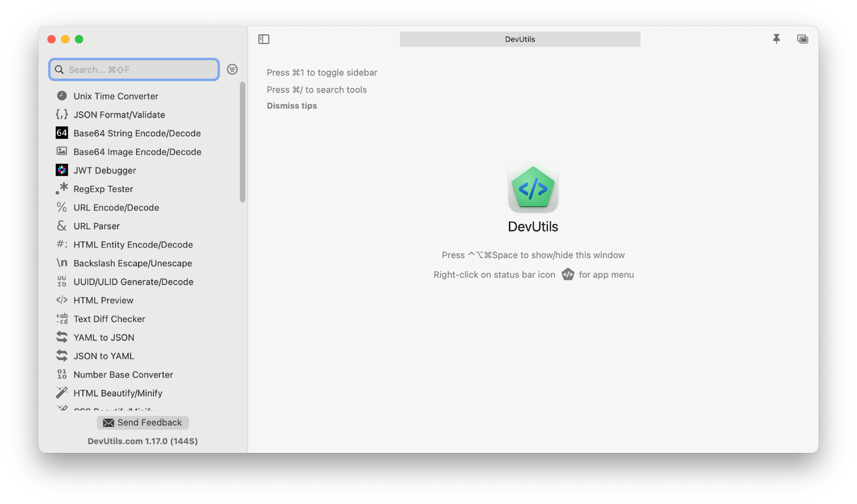Click the sidebar tool list scrollbar
Image resolution: width=857 pixels, height=504 pixels.
click(x=243, y=142)
